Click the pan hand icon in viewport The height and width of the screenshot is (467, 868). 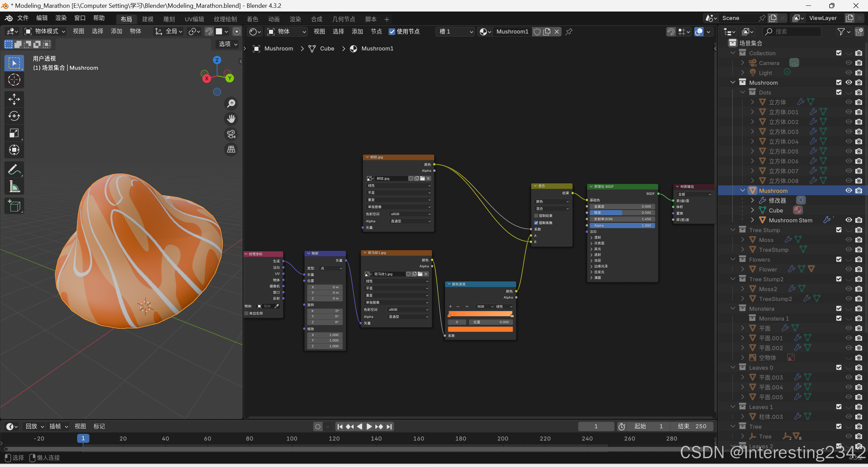[x=231, y=119]
